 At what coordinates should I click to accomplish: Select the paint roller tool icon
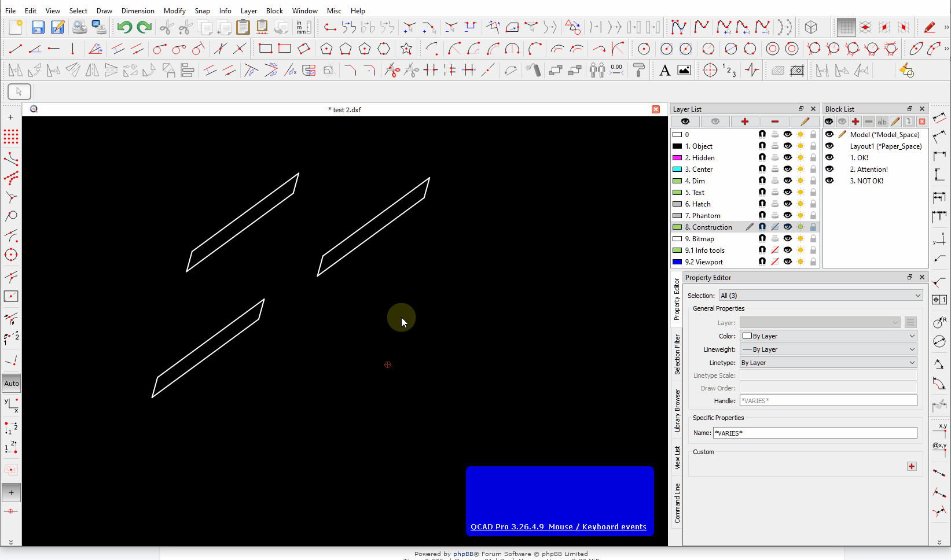(x=639, y=71)
